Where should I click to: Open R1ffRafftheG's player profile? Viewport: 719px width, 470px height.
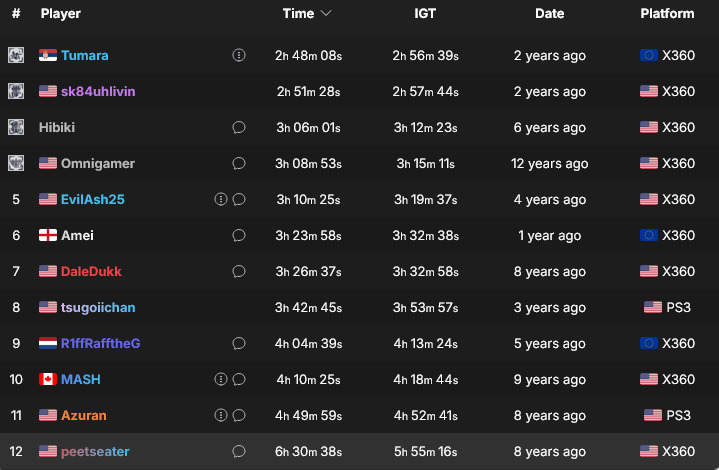[x=100, y=343]
